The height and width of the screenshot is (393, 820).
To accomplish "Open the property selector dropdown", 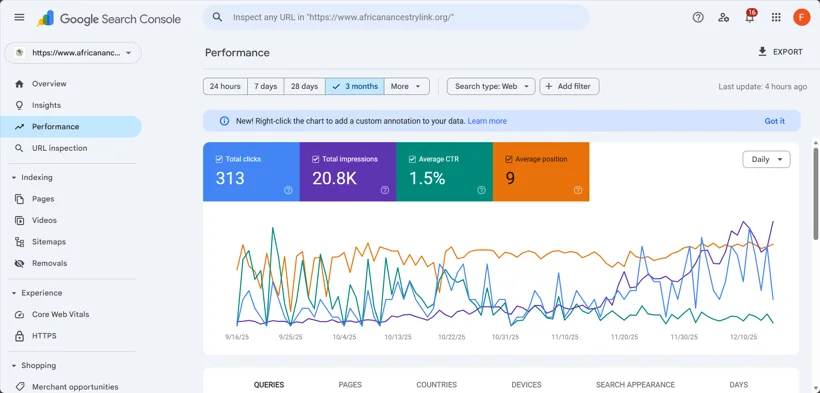I will [x=73, y=53].
